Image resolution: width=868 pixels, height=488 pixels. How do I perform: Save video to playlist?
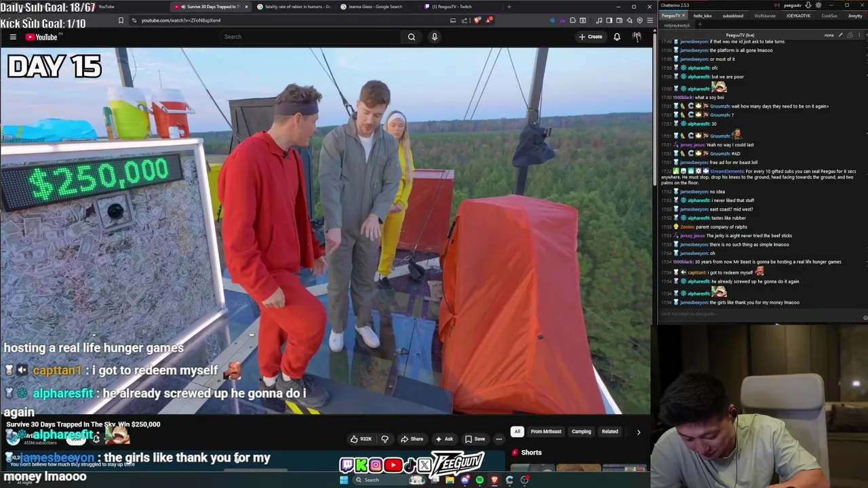pos(475,439)
